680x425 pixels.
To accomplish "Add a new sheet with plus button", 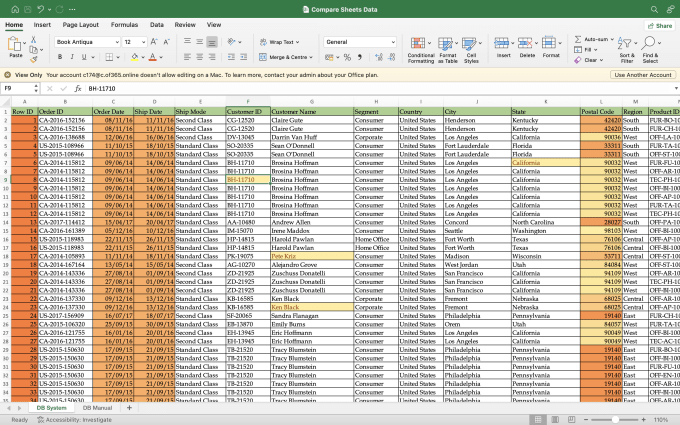I will [129, 408].
